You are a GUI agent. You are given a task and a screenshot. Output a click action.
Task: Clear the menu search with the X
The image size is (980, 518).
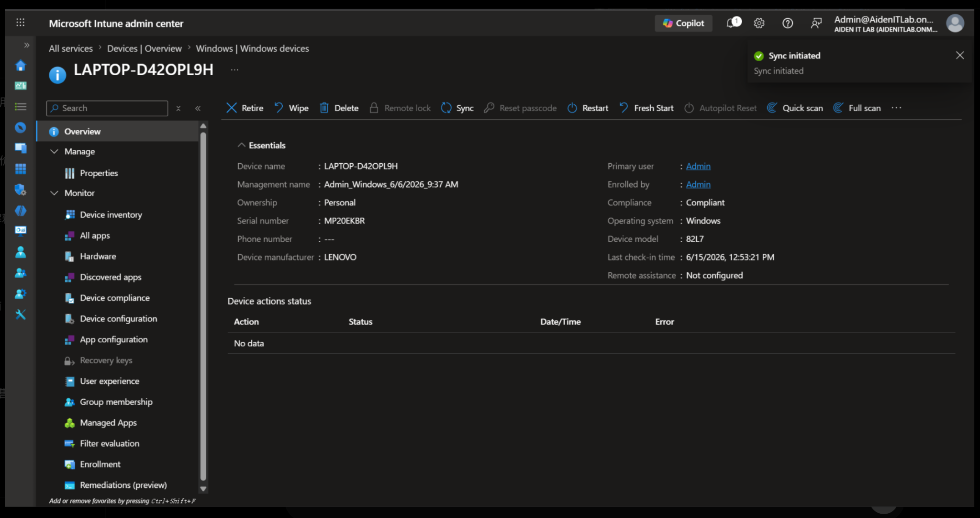(x=178, y=108)
